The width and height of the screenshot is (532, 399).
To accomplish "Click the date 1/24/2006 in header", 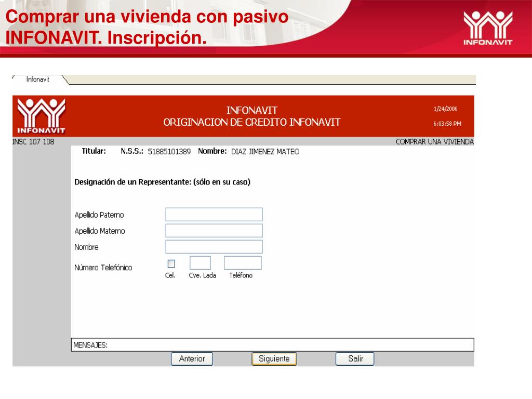I will coord(445,109).
